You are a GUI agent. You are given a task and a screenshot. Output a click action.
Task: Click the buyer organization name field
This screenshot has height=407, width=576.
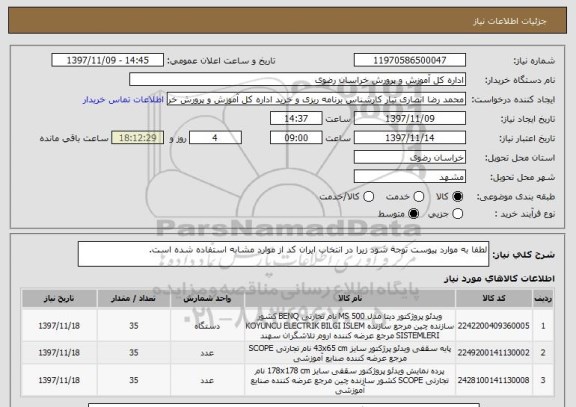click(298, 80)
